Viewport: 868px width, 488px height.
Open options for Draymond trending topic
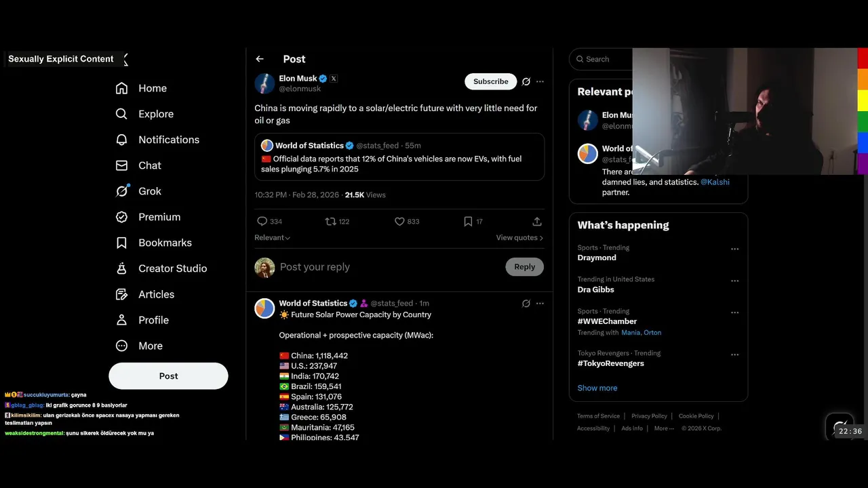coord(734,249)
